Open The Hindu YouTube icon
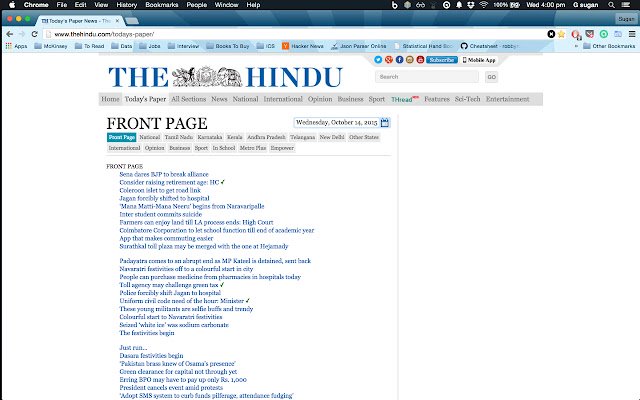Viewport: 640px width, 400px height. [x=420, y=60]
